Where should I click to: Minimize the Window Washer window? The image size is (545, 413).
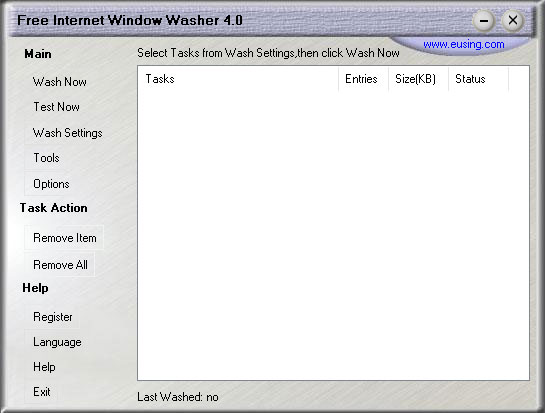click(483, 21)
